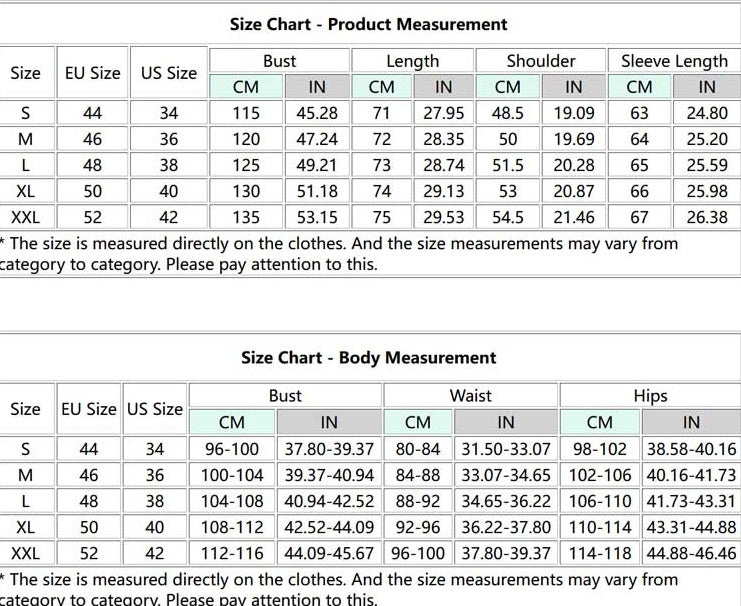
Task: Click the 28.74 length inches cell
Action: (x=443, y=165)
